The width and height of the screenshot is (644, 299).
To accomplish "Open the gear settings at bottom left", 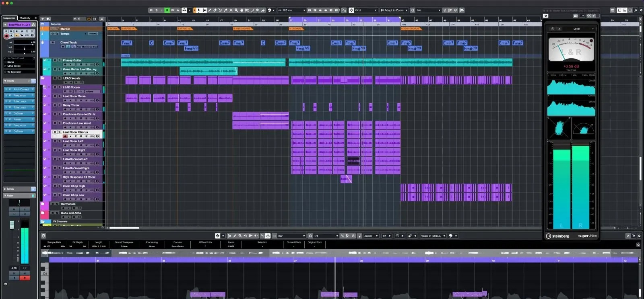I will click(x=5, y=284).
